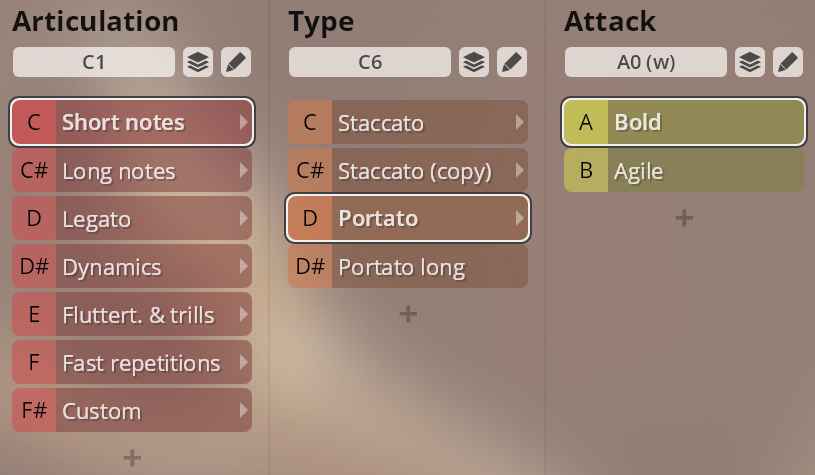
Task: Click the layers icon in Articulation column
Action: (198, 62)
